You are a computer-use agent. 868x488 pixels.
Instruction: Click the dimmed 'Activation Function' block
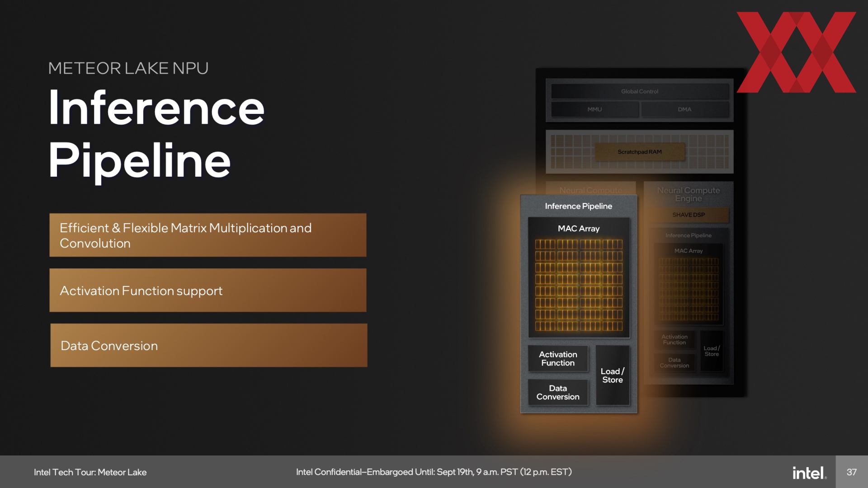(x=675, y=339)
